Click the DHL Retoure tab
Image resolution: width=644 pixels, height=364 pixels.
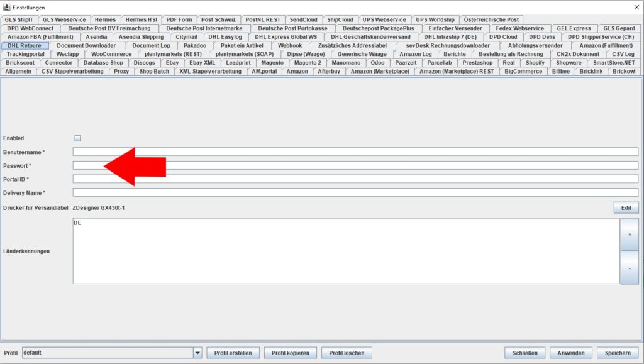(25, 45)
